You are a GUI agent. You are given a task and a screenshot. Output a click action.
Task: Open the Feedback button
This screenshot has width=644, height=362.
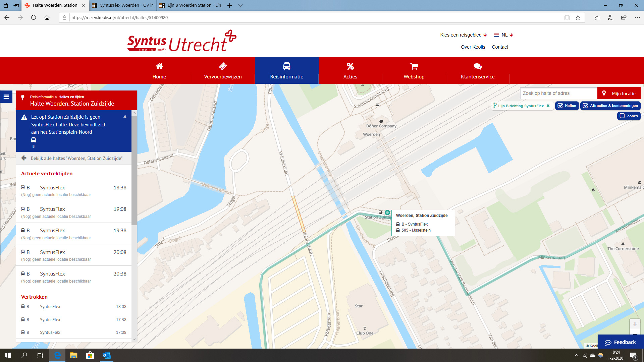pos(621,342)
